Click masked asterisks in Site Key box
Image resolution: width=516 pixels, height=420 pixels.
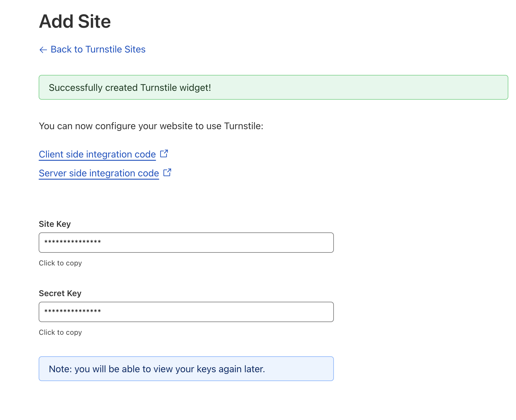(73, 242)
